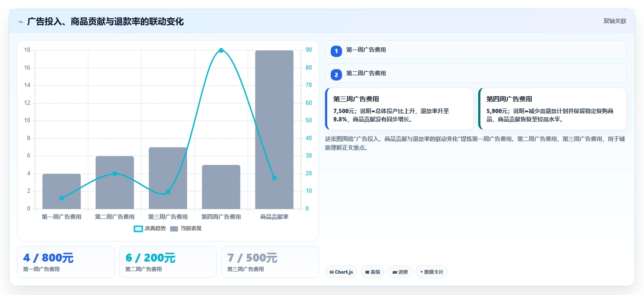Click the 改善趋势 legend label
This screenshot has width=644, height=295.
click(x=155, y=229)
